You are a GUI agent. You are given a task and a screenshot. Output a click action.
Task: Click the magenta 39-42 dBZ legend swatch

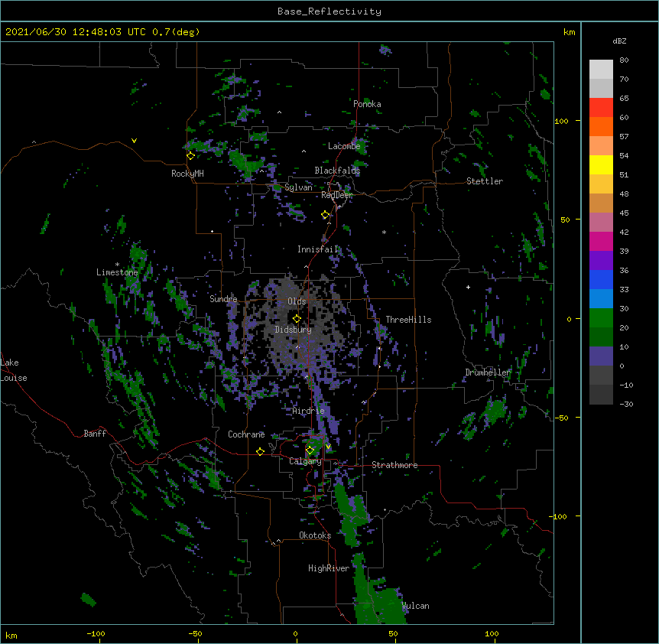(x=601, y=241)
